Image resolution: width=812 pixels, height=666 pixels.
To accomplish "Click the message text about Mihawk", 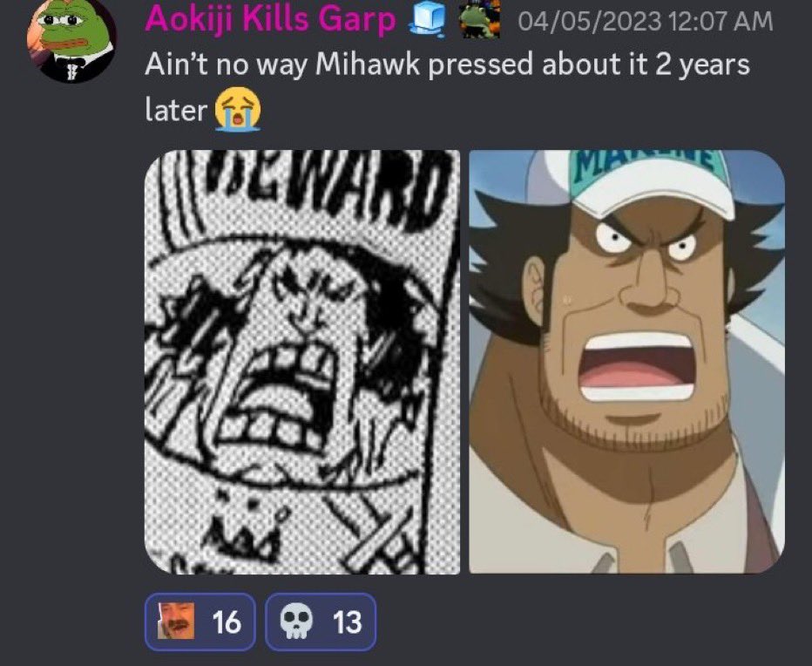I will click(447, 87).
